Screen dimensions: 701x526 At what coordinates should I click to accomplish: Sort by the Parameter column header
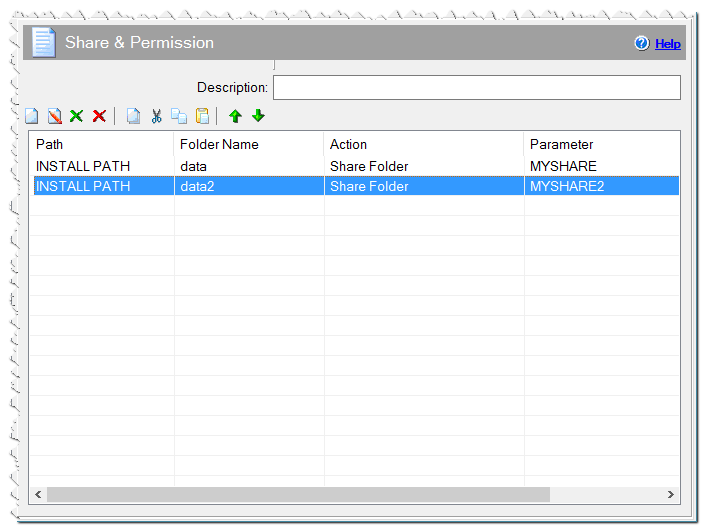602,144
